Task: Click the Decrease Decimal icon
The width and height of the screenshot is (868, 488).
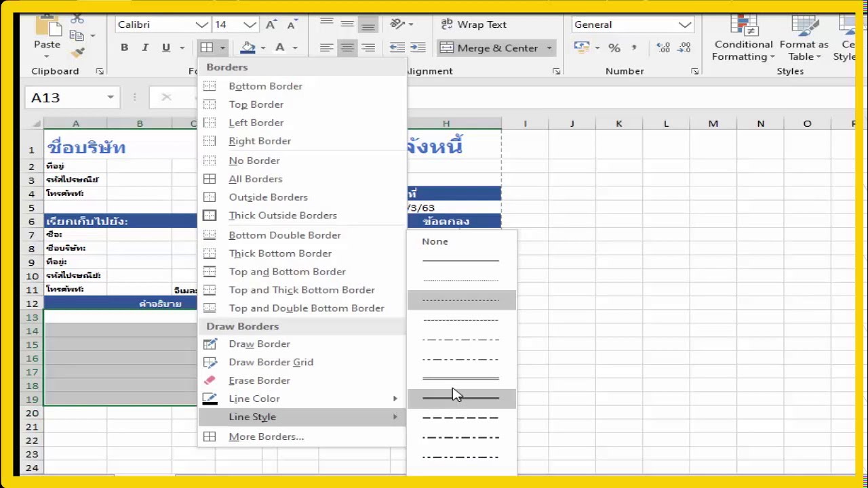Action: click(684, 47)
